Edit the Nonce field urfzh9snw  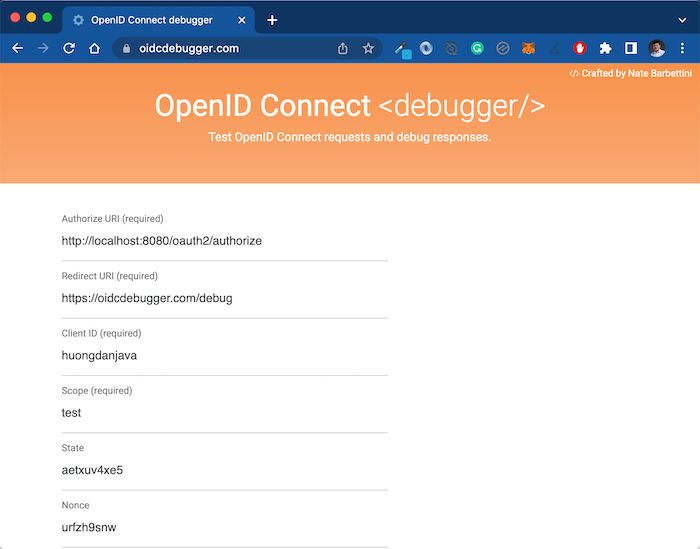225,528
